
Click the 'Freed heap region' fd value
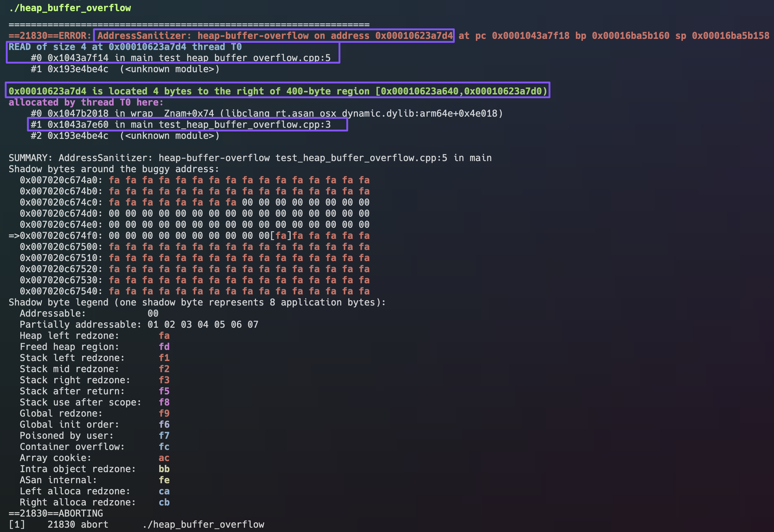pyautogui.click(x=164, y=347)
